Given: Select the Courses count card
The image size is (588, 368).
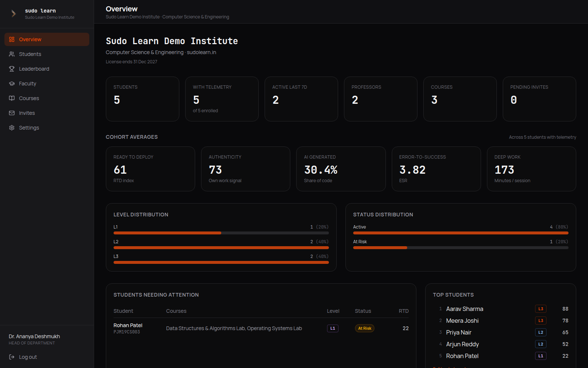Looking at the screenshot, I should pyautogui.click(x=460, y=99).
